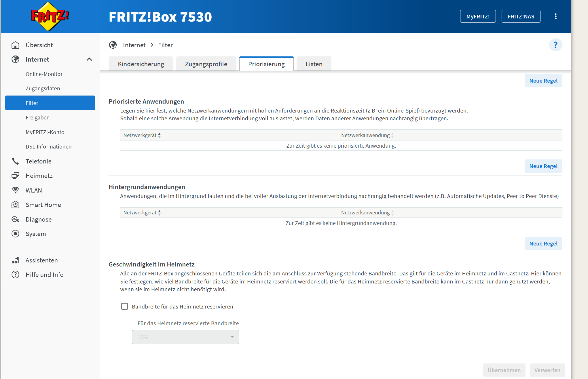Open the Zugangsprofile tab
The height and width of the screenshot is (379, 588).
click(206, 64)
